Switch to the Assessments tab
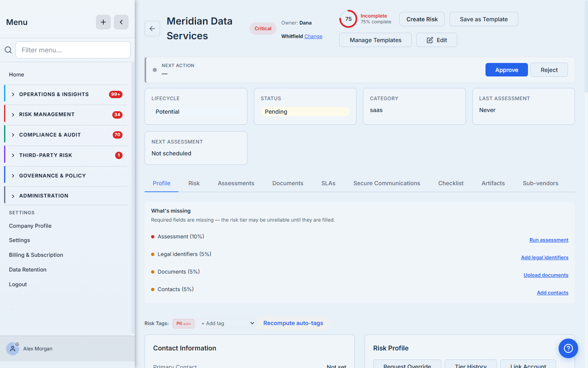 (236, 183)
